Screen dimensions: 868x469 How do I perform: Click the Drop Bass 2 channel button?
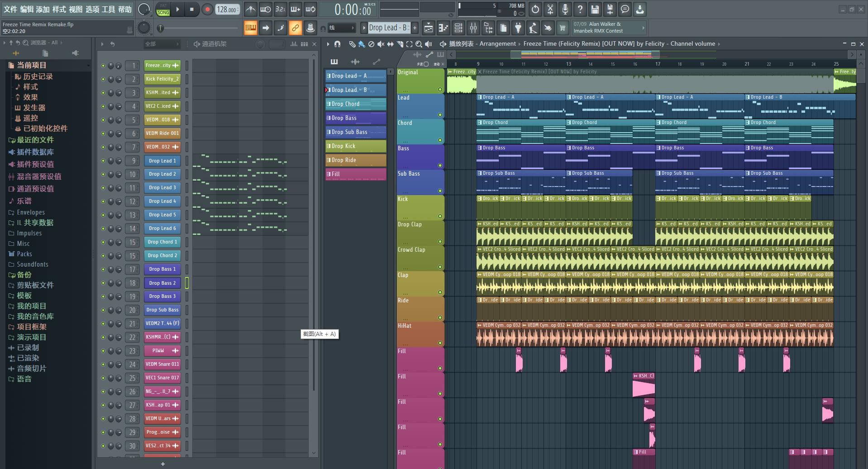pyautogui.click(x=162, y=283)
